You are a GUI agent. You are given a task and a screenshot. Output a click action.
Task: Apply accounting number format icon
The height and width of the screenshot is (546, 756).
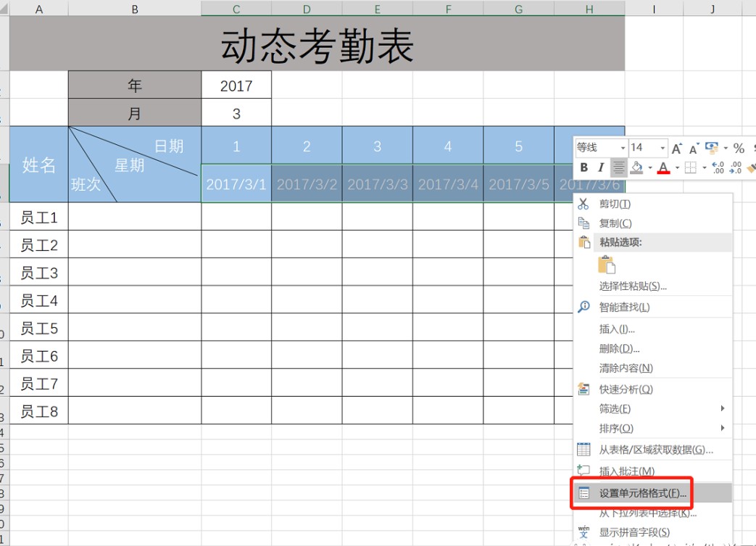[711, 148]
